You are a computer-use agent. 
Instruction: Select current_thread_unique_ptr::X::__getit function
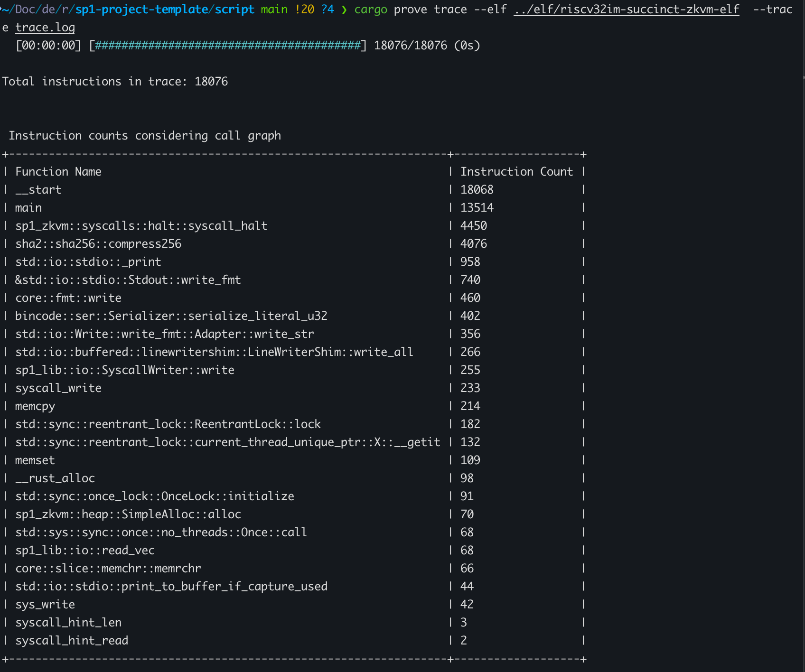pos(228,442)
